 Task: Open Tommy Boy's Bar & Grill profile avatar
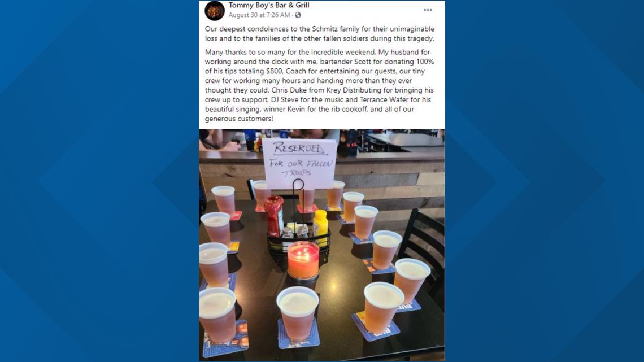click(x=215, y=11)
